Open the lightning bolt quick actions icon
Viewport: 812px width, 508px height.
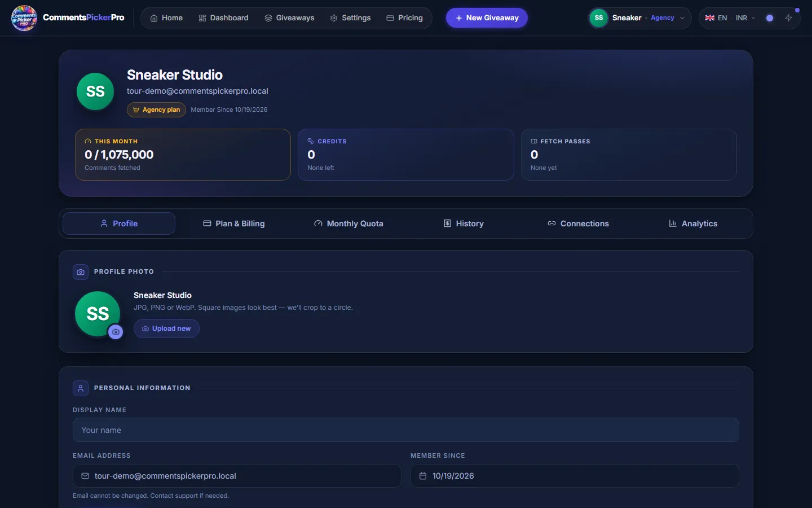[789, 18]
